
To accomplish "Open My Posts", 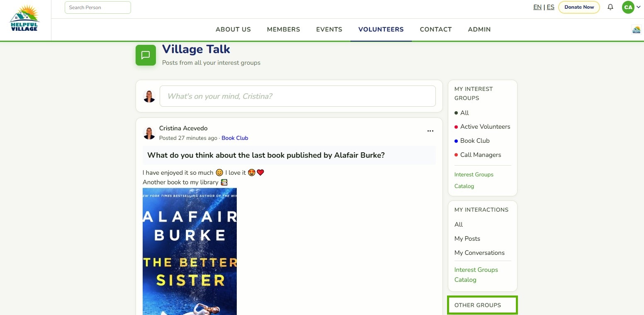I will click(x=467, y=239).
